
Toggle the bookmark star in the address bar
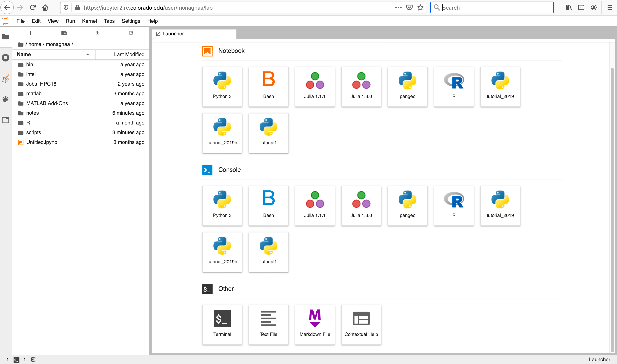click(x=420, y=7)
